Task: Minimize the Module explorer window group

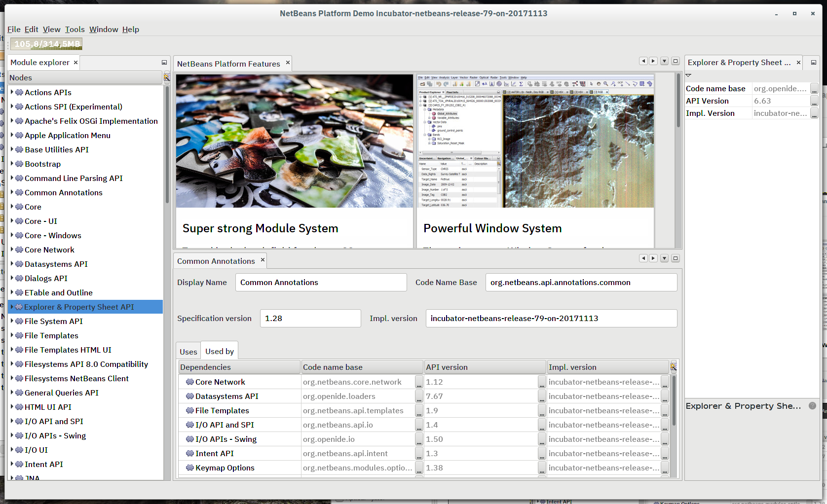Action: (164, 63)
